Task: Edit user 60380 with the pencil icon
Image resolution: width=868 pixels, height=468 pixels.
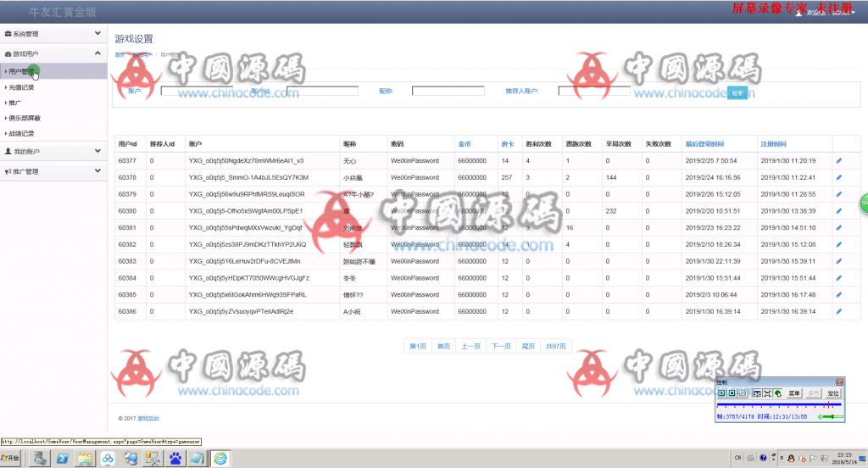Action: (838, 211)
